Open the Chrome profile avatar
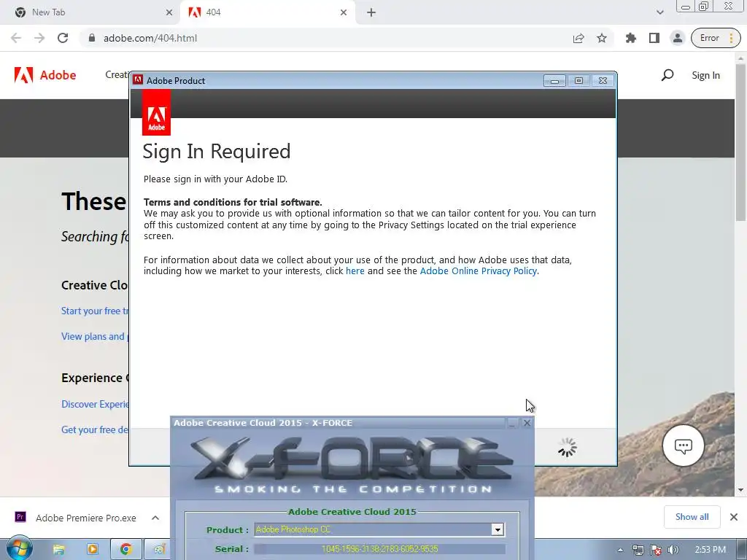Screen dimensions: 747x560 coord(678,38)
